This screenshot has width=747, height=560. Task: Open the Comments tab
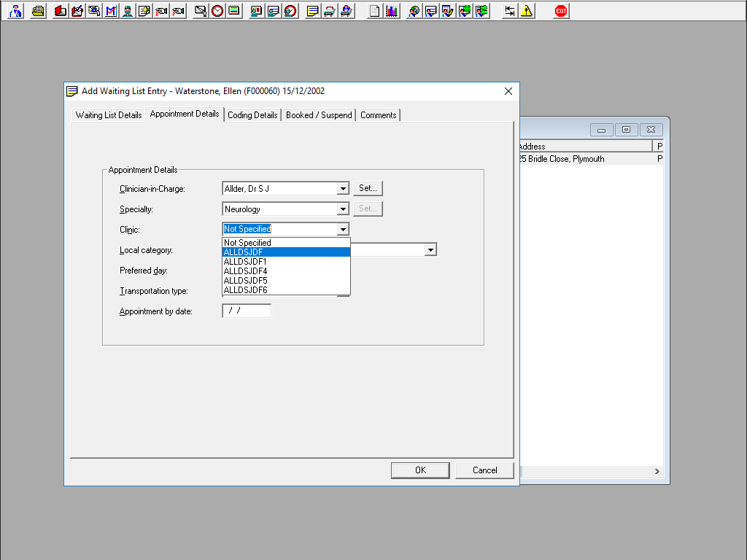tap(379, 115)
